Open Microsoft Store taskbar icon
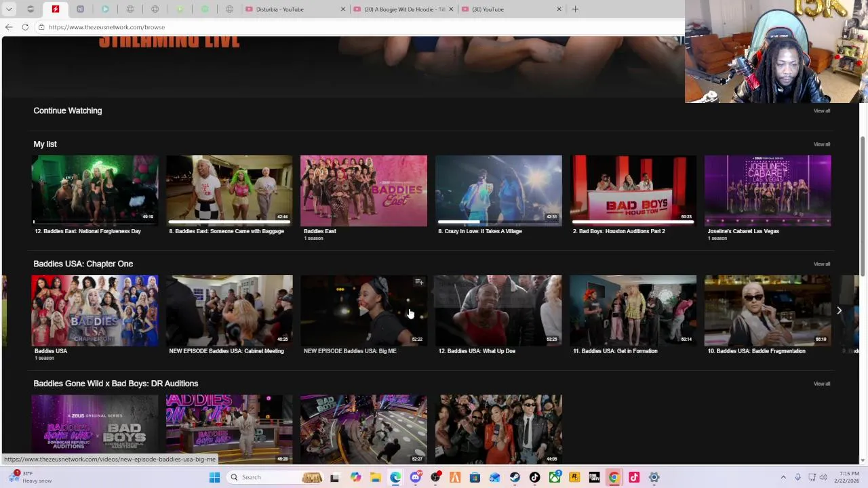Image resolution: width=868 pixels, height=488 pixels. (x=475, y=477)
